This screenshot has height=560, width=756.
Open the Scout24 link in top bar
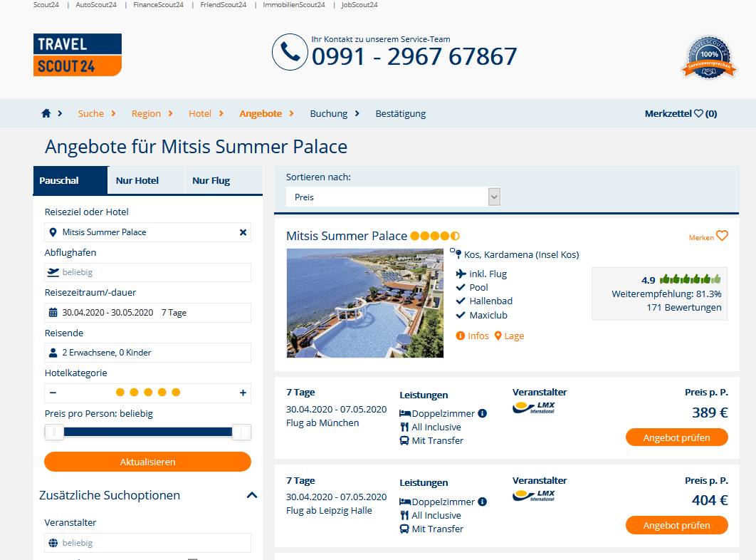pyautogui.click(x=46, y=5)
